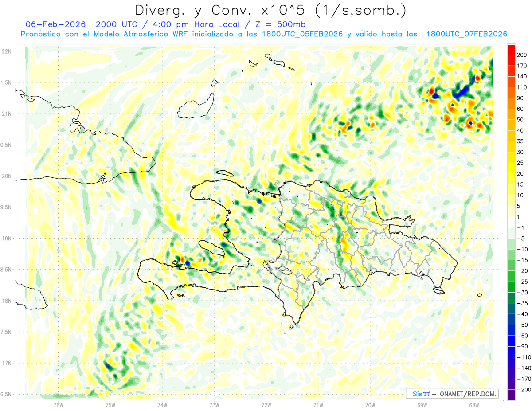
Task: Click the '7.5N' latitude label
Action: click(x=6, y=332)
